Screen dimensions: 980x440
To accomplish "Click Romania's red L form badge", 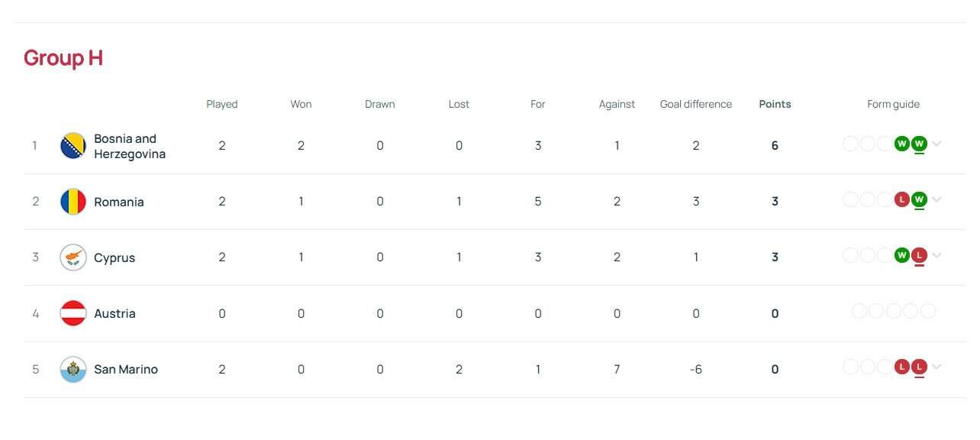I will point(902,199).
